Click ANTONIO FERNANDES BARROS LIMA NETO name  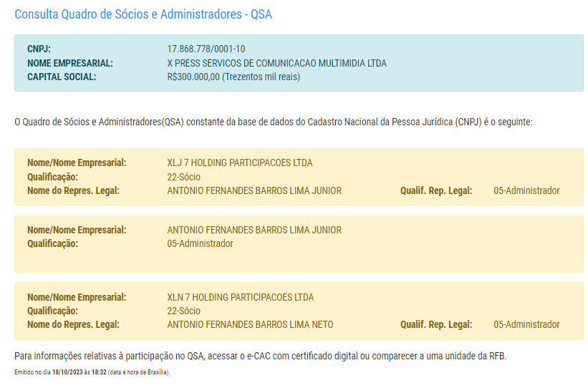point(250,324)
